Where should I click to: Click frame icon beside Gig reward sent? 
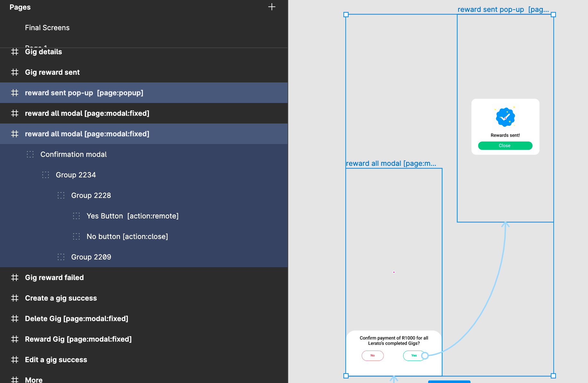(x=15, y=72)
